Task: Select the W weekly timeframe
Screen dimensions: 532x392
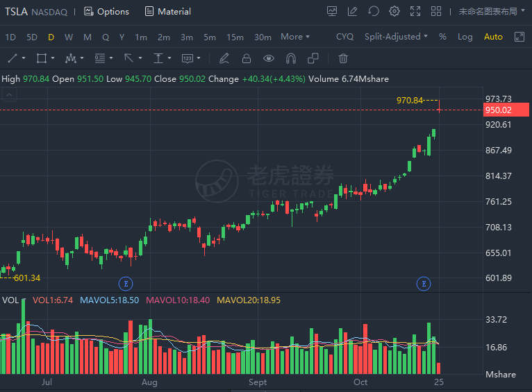Action: [69, 37]
